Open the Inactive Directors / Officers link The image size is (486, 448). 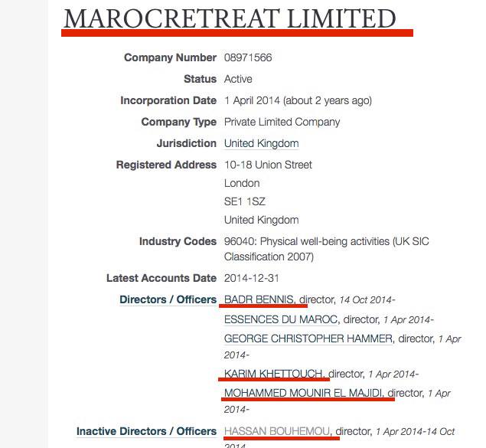point(146,432)
